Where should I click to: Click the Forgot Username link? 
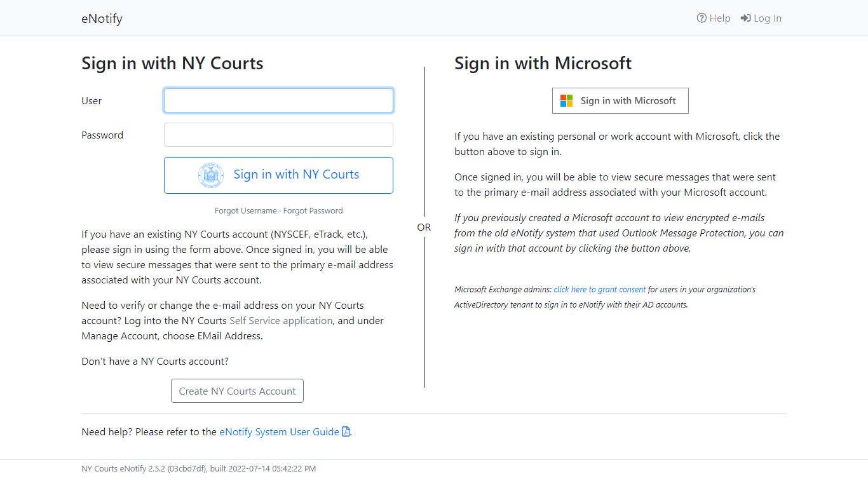pos(246,210)
